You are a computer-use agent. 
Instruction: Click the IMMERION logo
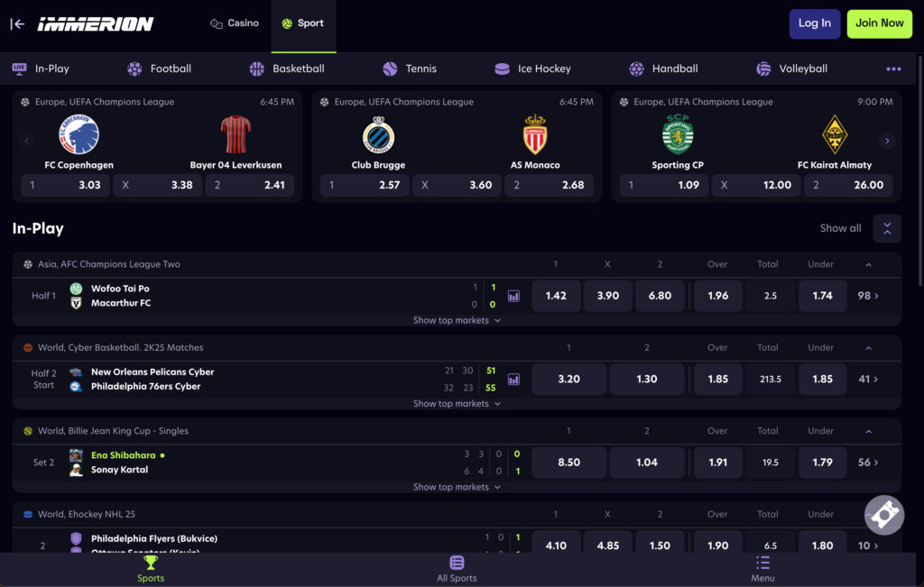[95, 24]
